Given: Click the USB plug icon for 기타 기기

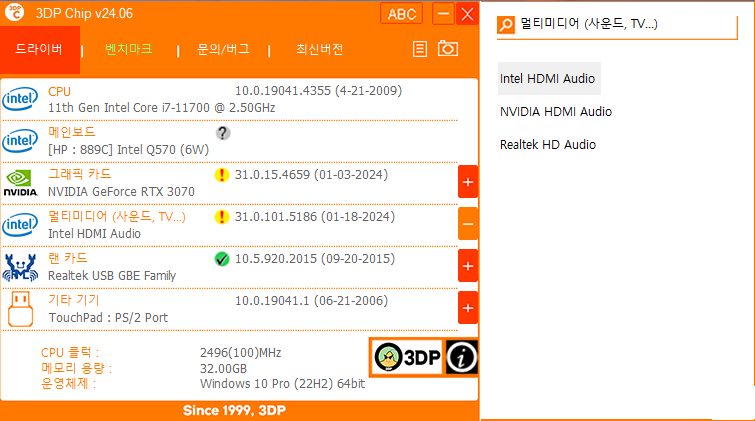Looking at the screenshot, I should [x=20, y=309].
